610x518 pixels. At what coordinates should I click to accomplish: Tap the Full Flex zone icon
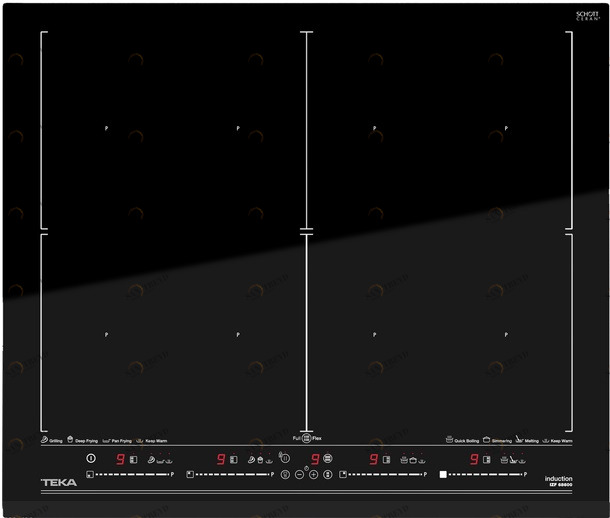[x=306, y=438]
